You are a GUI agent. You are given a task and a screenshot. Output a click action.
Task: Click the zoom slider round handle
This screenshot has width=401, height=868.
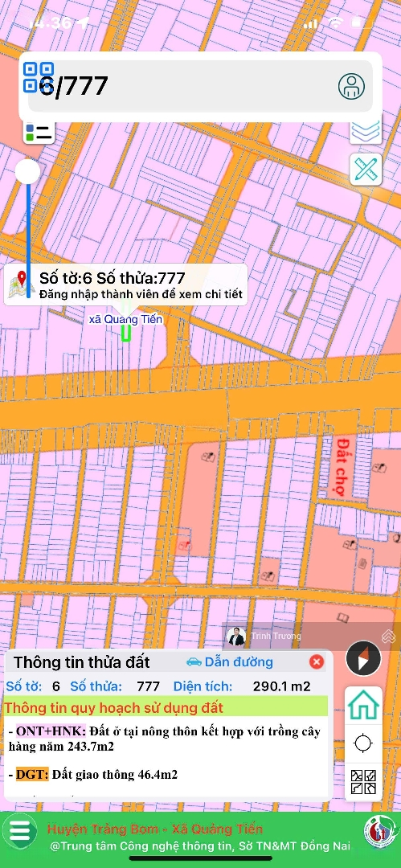[x=27, y=172]
